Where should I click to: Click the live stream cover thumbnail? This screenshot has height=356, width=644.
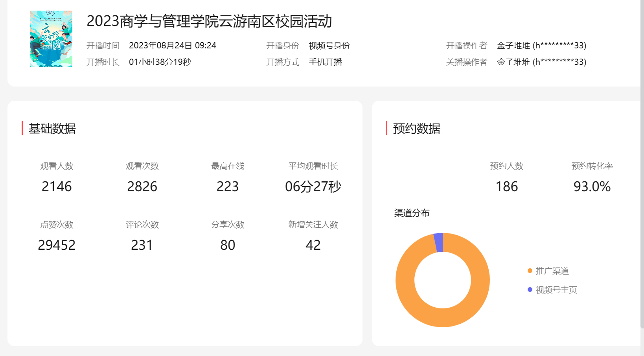pyautogui.click(x=51, y=39)
